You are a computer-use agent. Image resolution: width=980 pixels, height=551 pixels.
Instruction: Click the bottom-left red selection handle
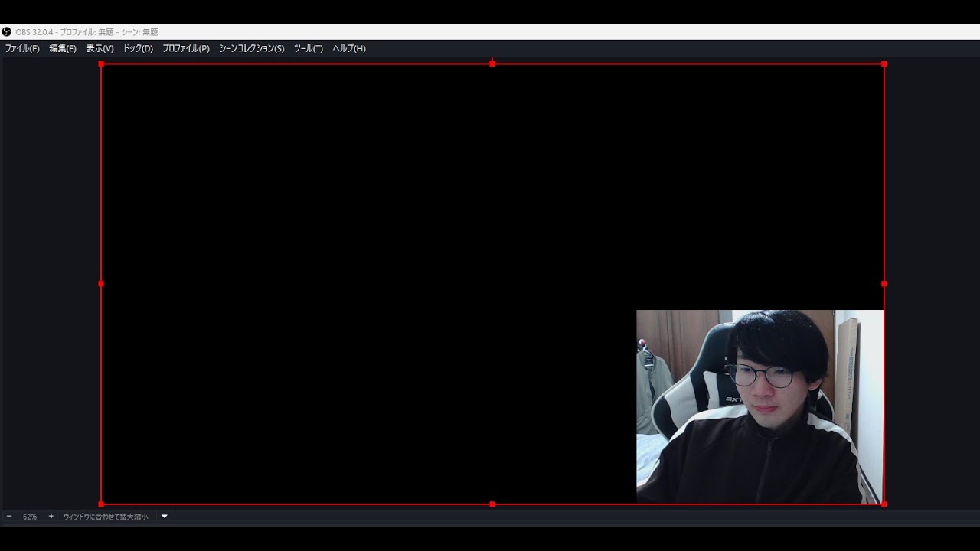101,504
